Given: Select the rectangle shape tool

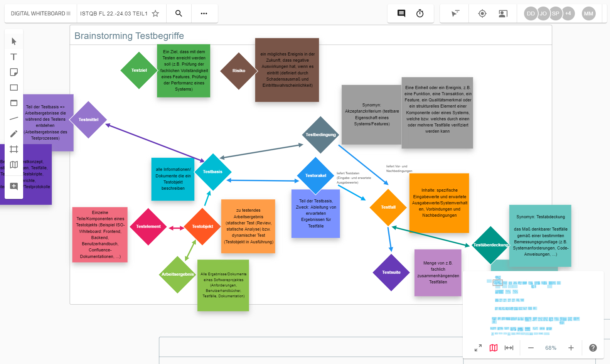Looking at the screenshot, I should (14, 88).
